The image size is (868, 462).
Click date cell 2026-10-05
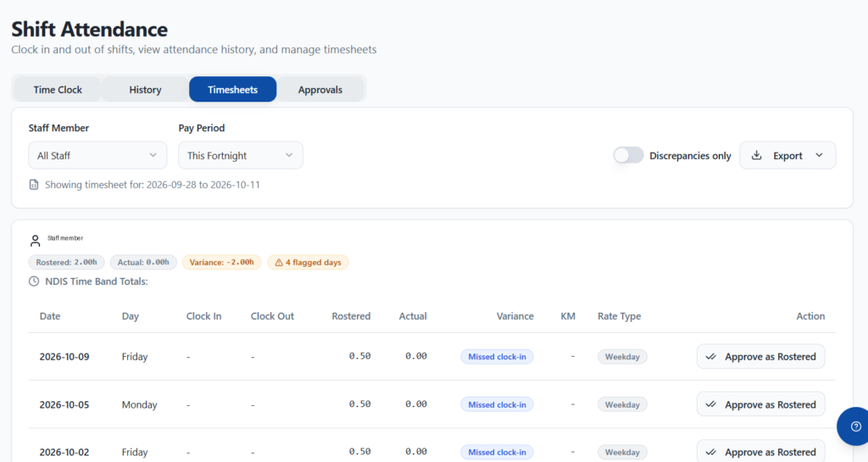64,404
